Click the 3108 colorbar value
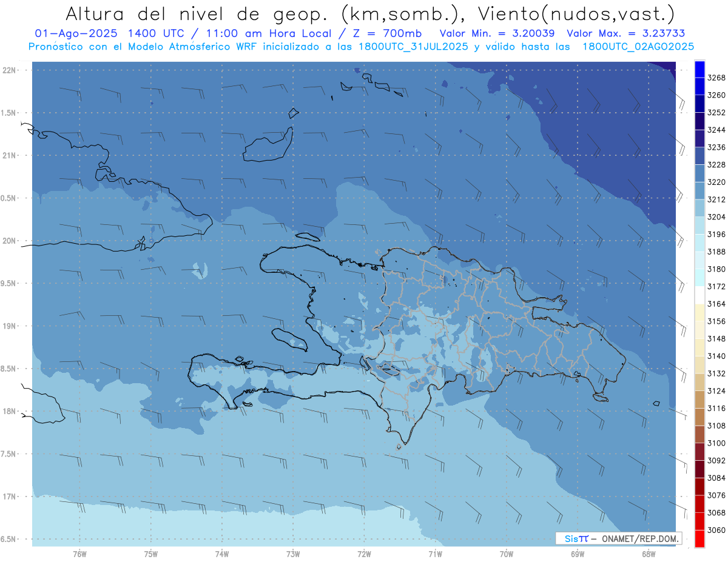 click(x=716, y=426)
